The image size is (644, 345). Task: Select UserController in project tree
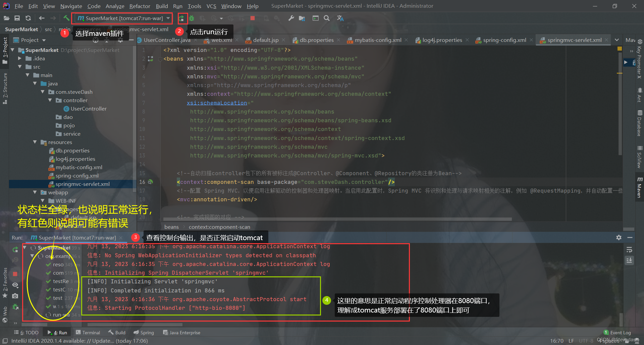[89, 109]
